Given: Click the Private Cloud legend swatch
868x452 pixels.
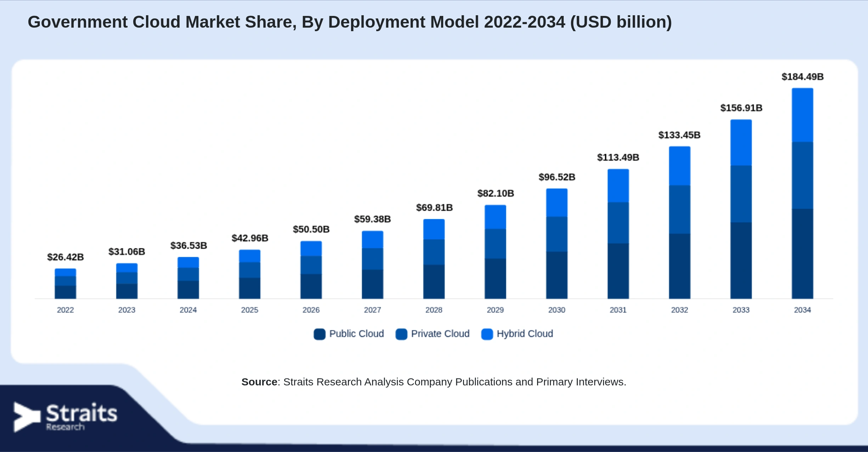Looking at the screenshot, I should [401, 334].
